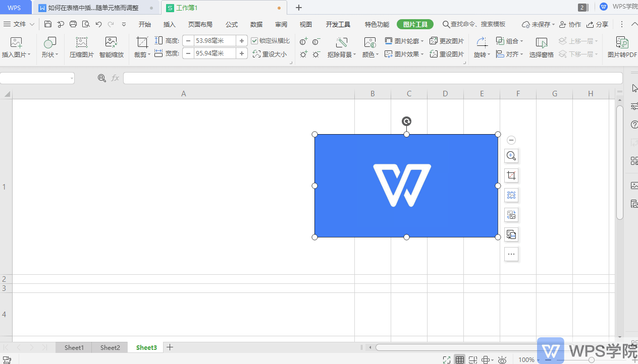Open the Rotate (旋转) tool
638x364 pixels.
(482, 48)
